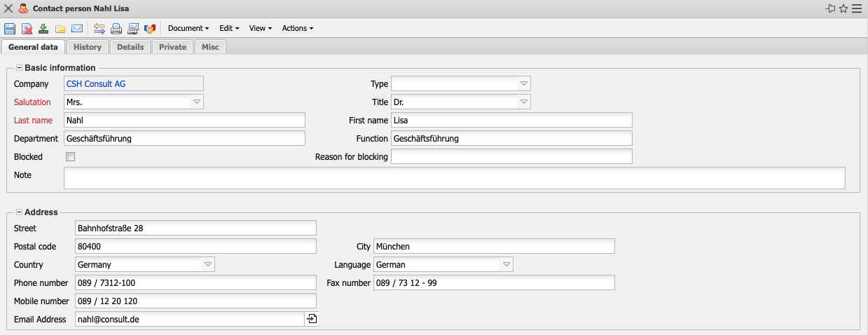Expand the Country dropdown showing Germany
The width and height of the screenshot is (868, 335).
(208, 265)
